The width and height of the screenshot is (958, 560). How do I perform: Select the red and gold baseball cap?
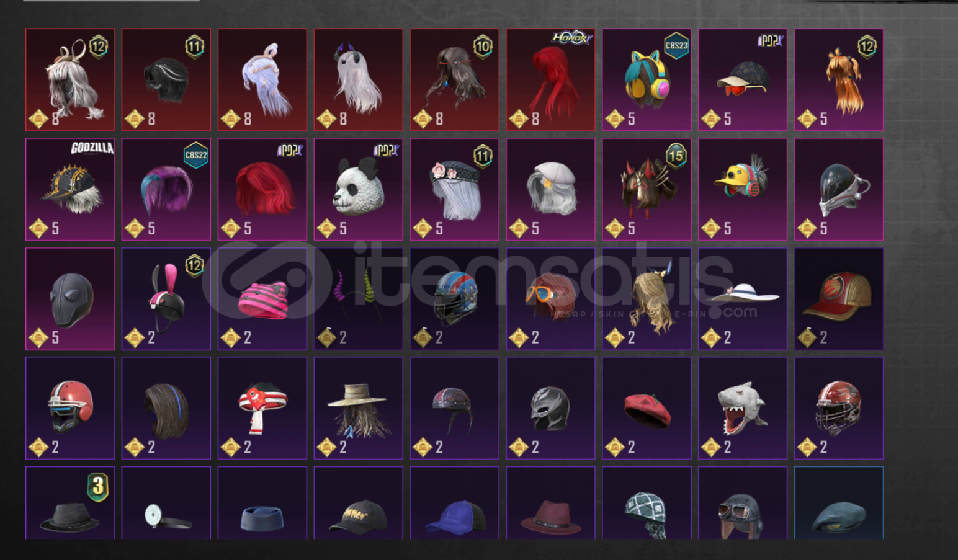pyautogui.click(x=839, y=299)
